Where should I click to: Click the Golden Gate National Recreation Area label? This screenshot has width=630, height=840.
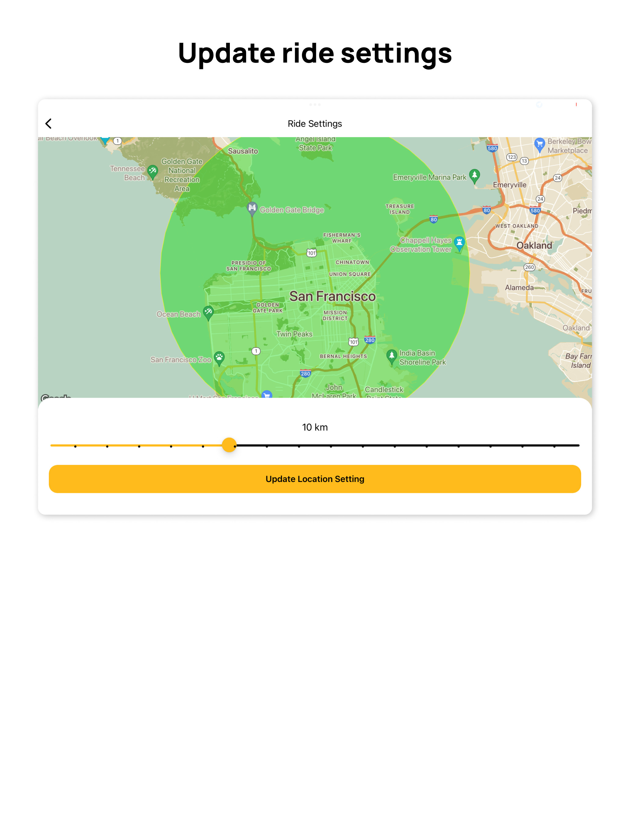click(x=182, y=175)
